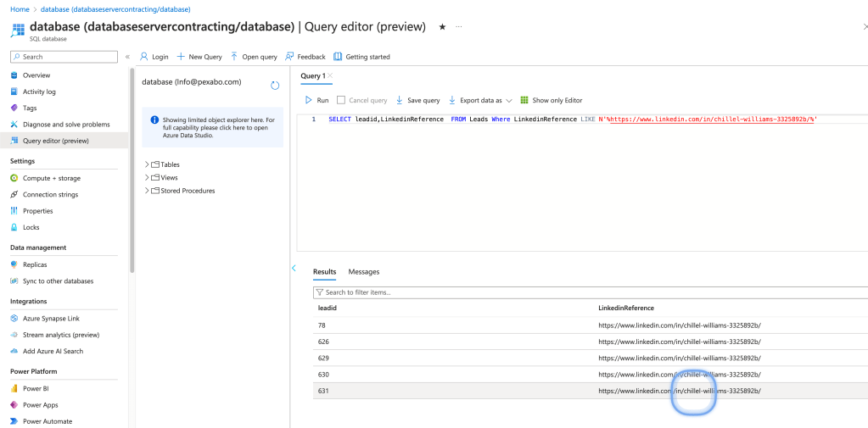Select result row with leadid 629
868x428 pixels.
pos(590,359)
